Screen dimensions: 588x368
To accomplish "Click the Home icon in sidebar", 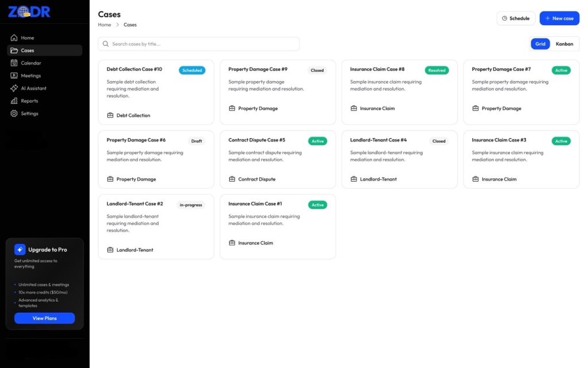I will tap(14, 38).
